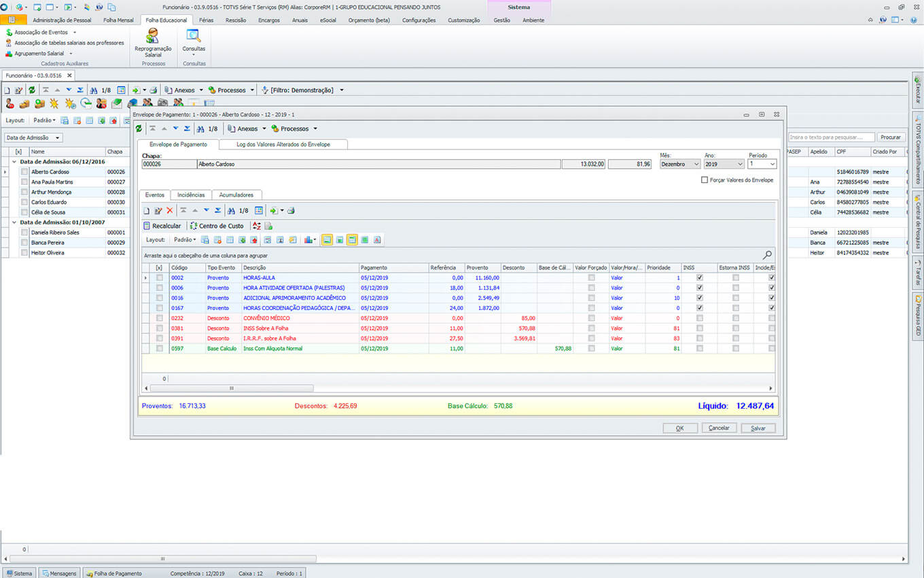Click the Cancelar button

[719, 428]
